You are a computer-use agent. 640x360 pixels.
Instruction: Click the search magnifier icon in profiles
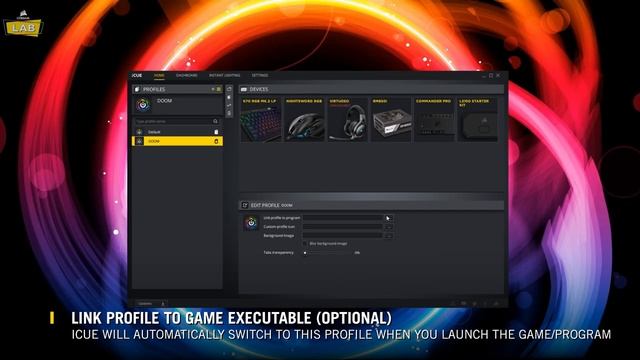click(216, 121)
